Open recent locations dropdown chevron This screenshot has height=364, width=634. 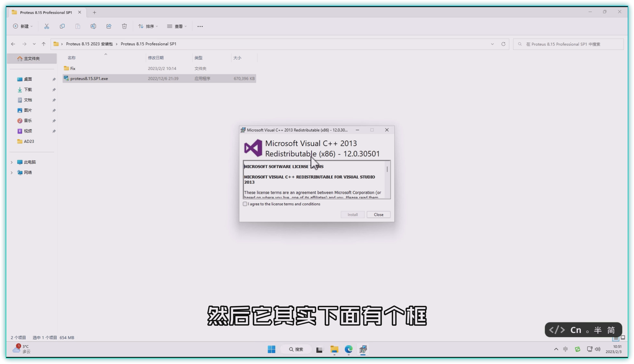[34, 44]
